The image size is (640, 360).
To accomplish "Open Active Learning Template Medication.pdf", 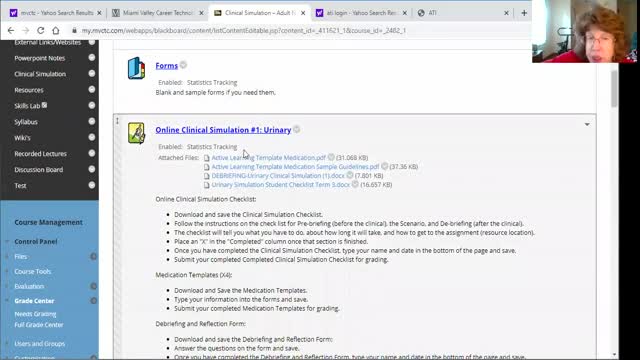I will click(x=269, y=158).
